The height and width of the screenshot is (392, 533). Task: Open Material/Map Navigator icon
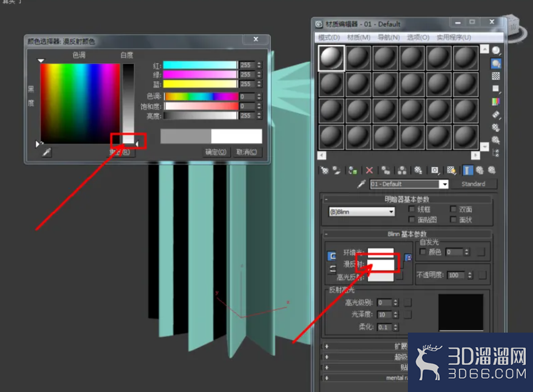coord(496,153)
